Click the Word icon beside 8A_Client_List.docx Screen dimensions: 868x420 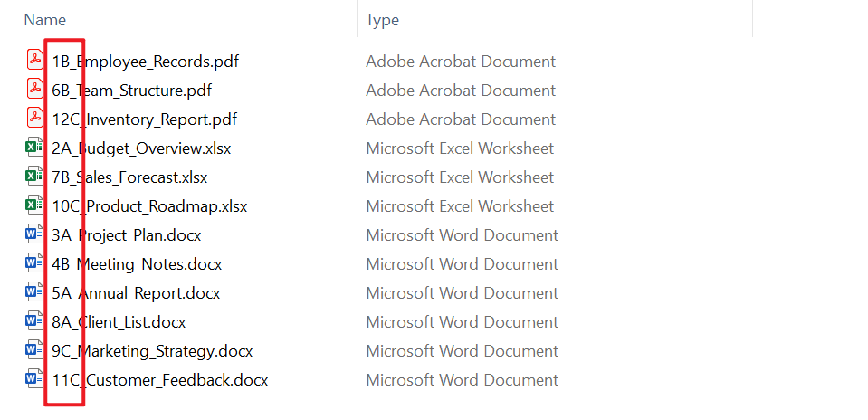point(34,321)
